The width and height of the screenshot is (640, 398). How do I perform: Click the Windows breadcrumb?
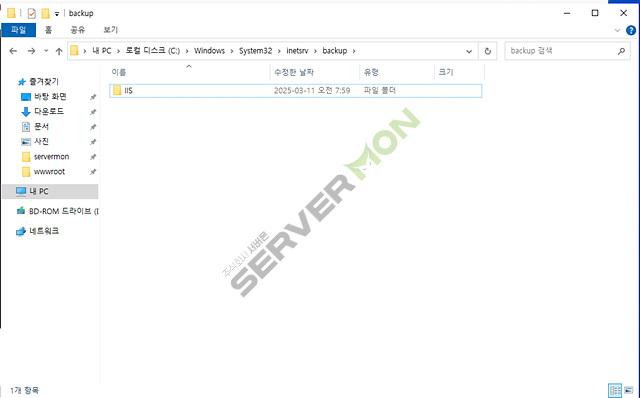click(209, 51)
